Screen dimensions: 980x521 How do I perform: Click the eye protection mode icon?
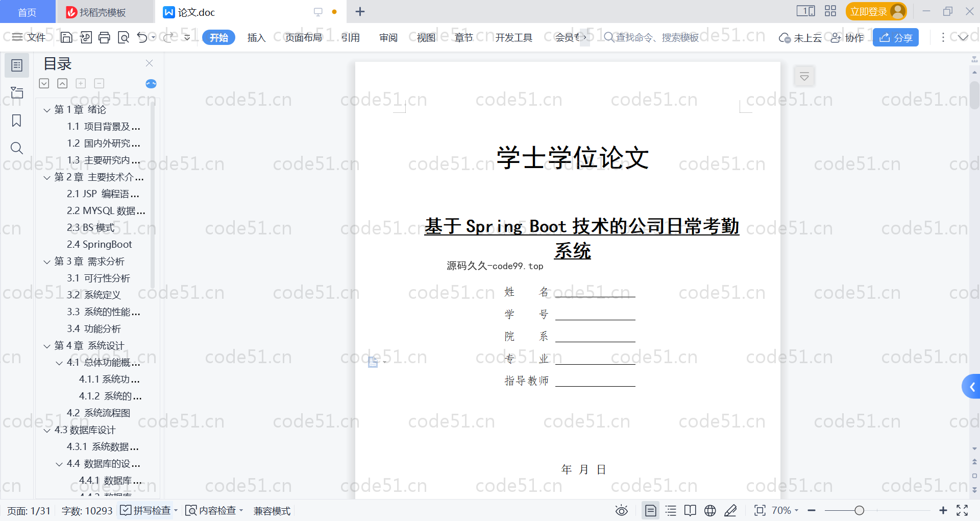click(621, 510)
